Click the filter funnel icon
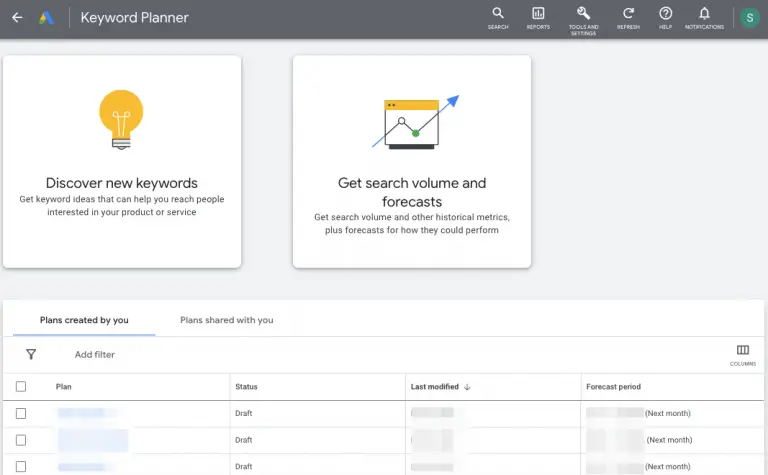This screenshot has height=475, width=768. pos(31,354)
